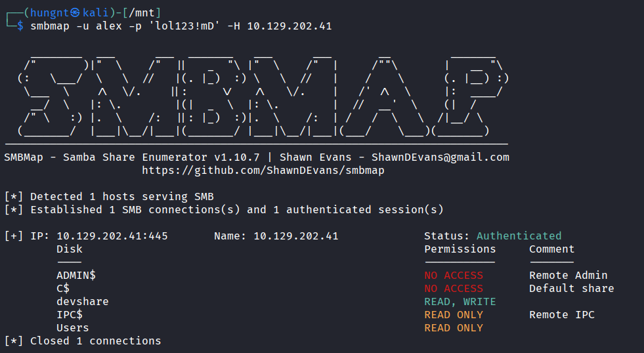Select the IPC$ share name
The width and height of the screenshot is (644, 353).
(70, 315)
